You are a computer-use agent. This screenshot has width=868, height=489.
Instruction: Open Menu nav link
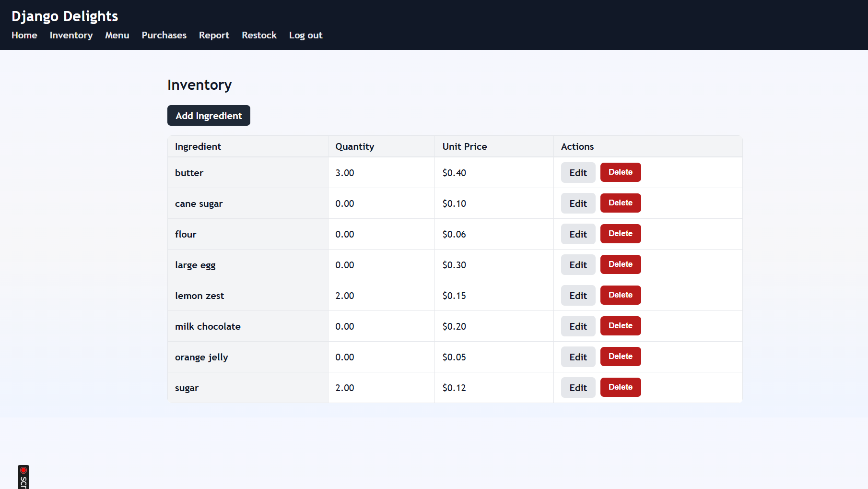(x=117, y=36)
